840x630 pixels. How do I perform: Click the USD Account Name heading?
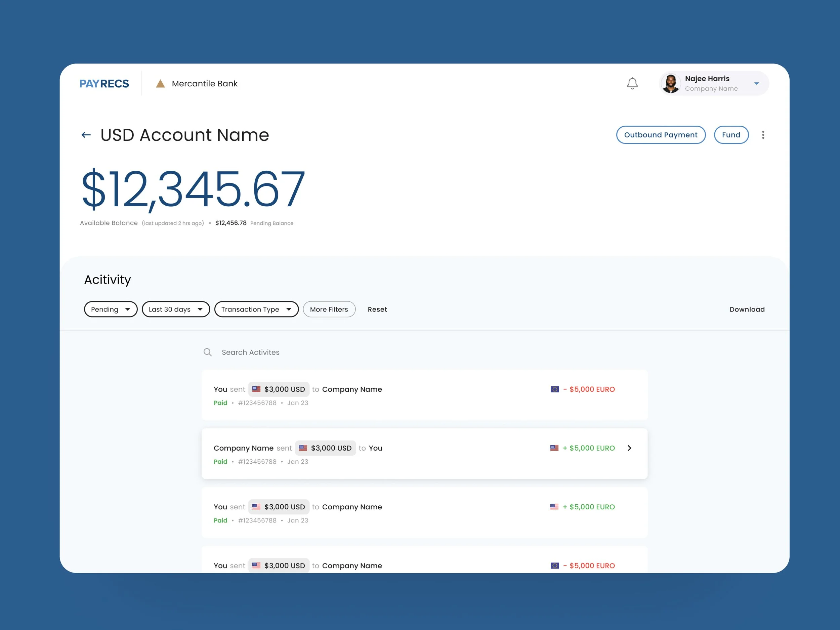tap(184, 135)
